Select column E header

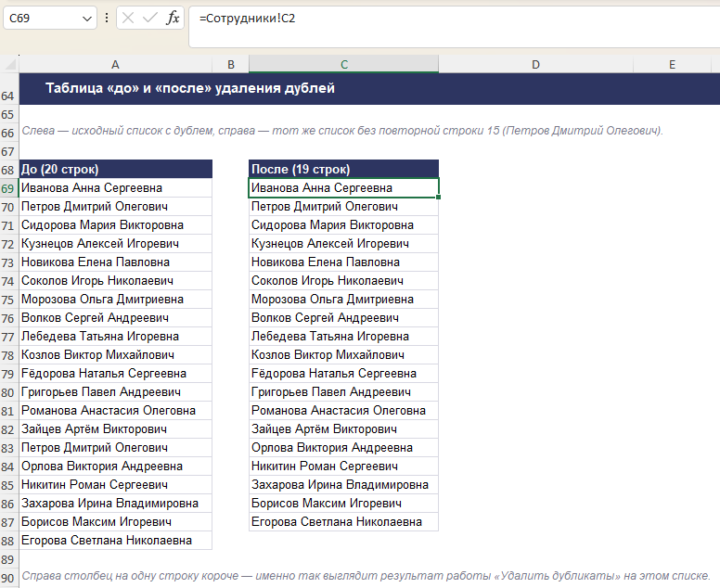[672, 65]
